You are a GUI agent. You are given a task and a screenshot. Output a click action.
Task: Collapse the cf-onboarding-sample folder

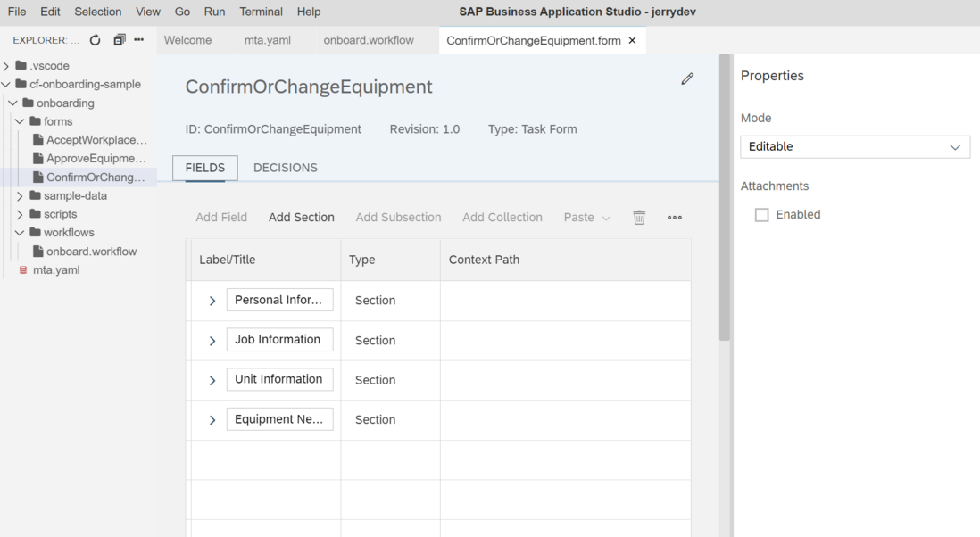6,84
